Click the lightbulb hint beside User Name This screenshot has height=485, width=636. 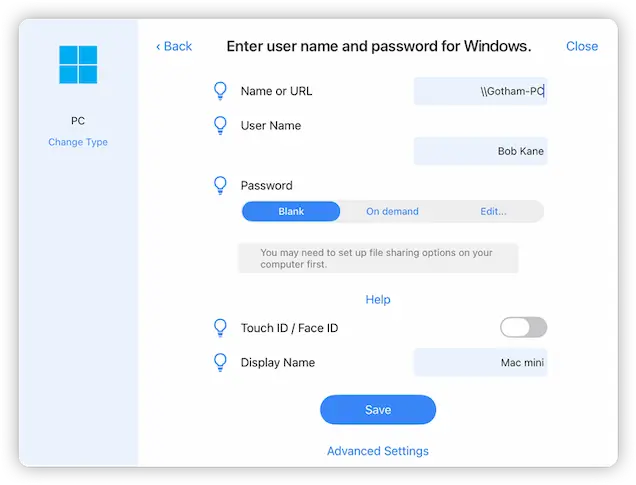coord(221,126)
